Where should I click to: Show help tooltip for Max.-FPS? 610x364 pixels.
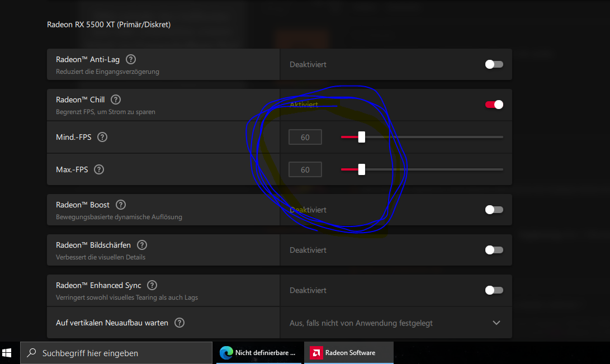point(99,169)
